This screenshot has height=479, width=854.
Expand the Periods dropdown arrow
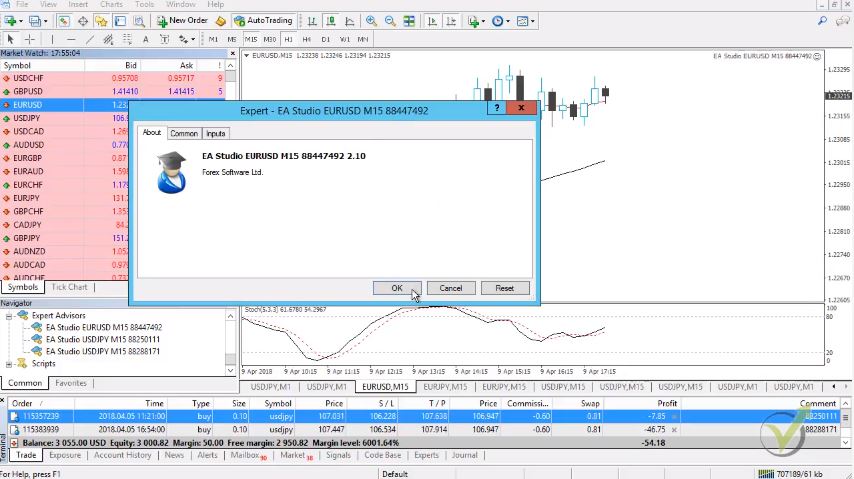[508, 22]
